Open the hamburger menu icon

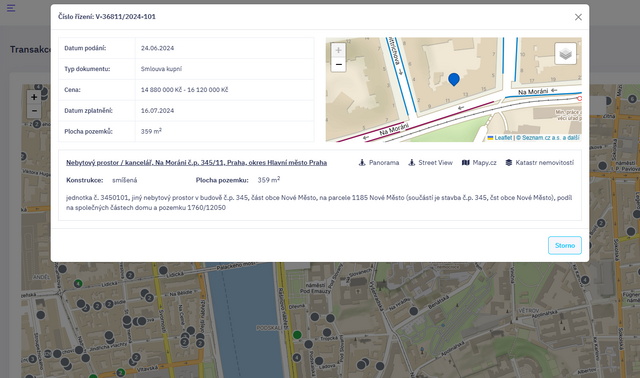tap(11, 8)
